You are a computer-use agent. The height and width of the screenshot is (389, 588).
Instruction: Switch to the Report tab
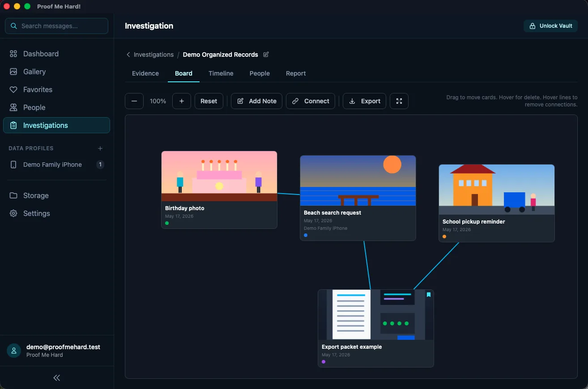(296, 73)
